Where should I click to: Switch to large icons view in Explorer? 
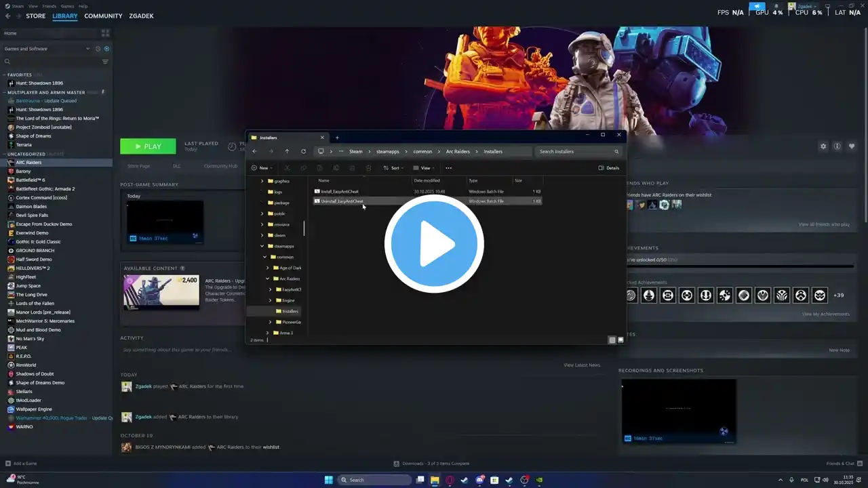[x=620, y=340]
